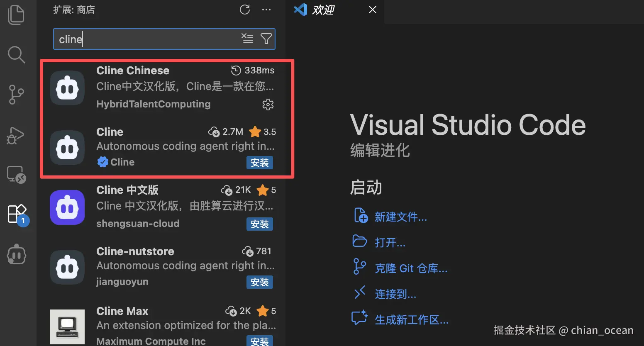
Task: Click 生成新工作区... link
Action: (x=412, y=320)
